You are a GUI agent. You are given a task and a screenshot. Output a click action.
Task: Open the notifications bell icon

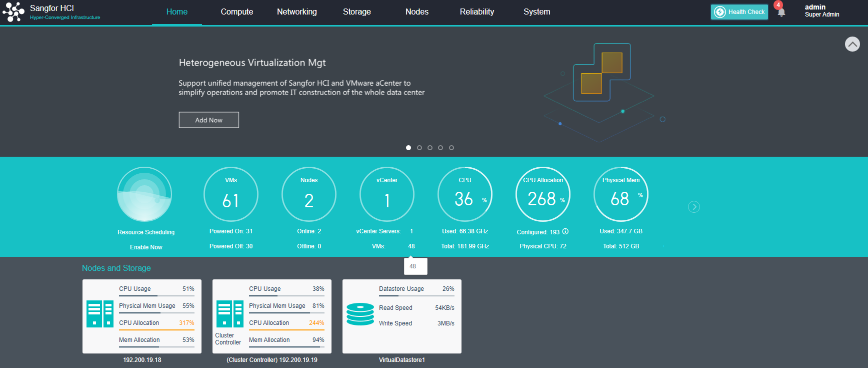[x=781, y=12]
